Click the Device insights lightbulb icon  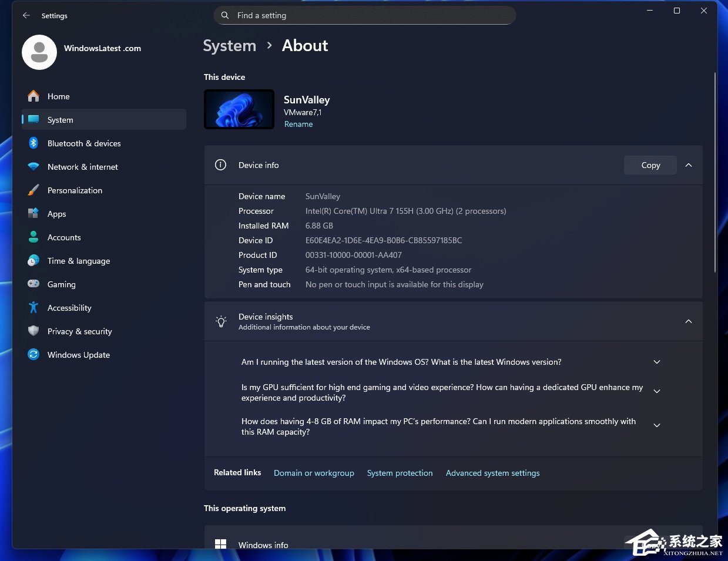220,321
